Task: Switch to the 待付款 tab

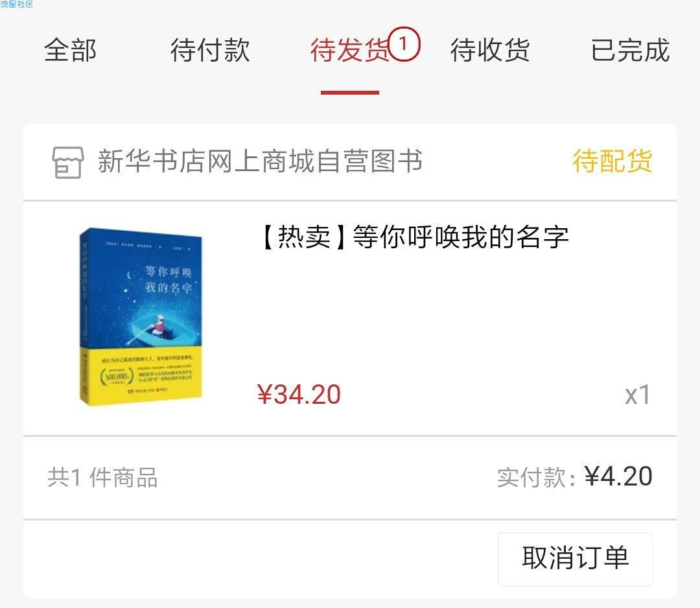Action: [x=210, y=50]
